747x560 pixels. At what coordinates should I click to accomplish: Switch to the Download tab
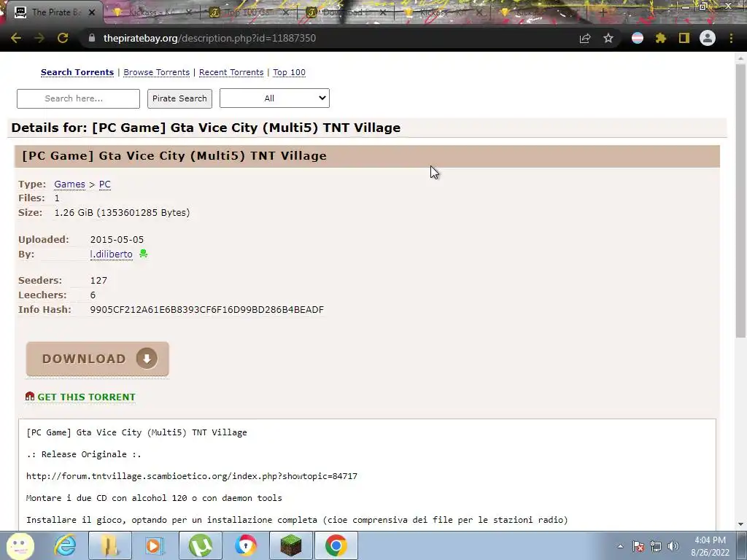pos(344,12)
